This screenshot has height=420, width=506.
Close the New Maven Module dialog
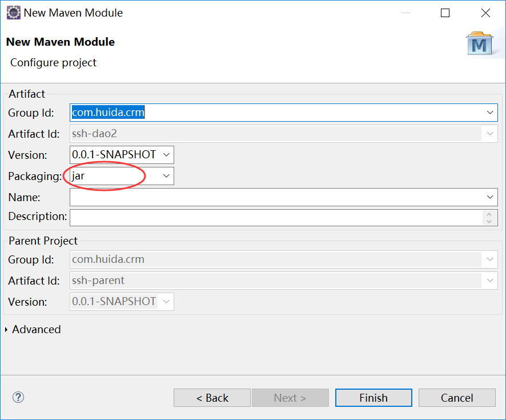[485, 13]
